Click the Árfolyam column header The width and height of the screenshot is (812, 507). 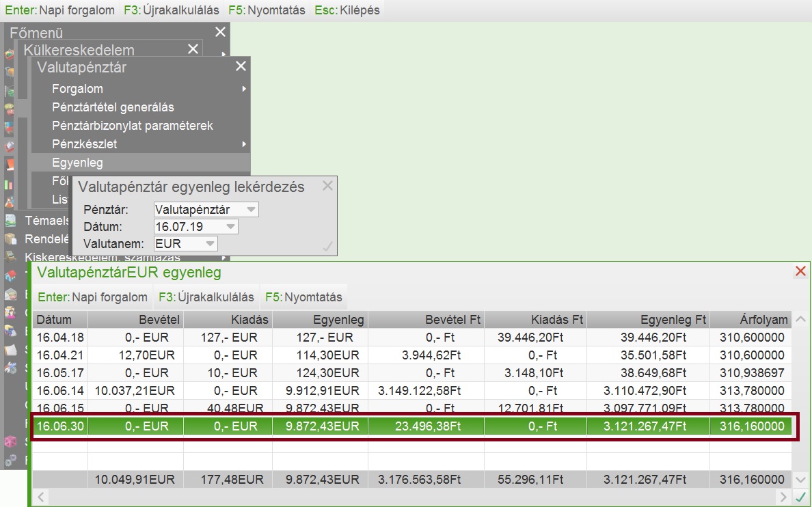pyautogui.click(x=751, y=320)
